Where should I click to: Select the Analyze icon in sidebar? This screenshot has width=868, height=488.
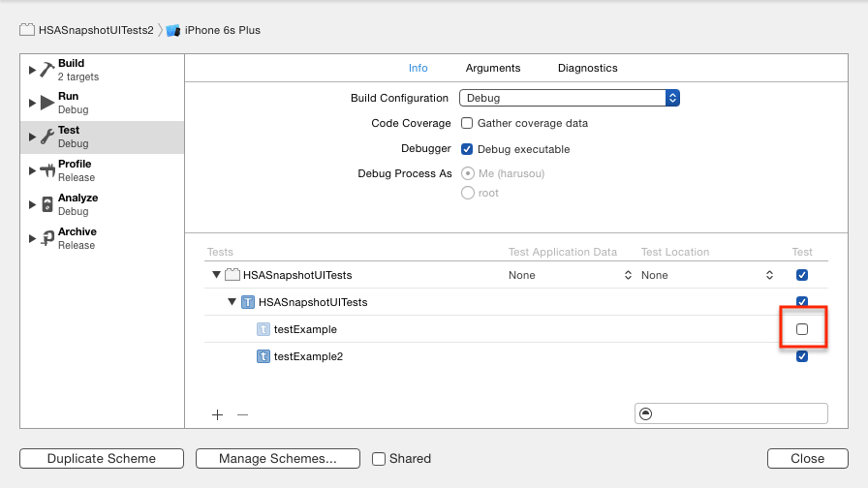tap(46, 204)
